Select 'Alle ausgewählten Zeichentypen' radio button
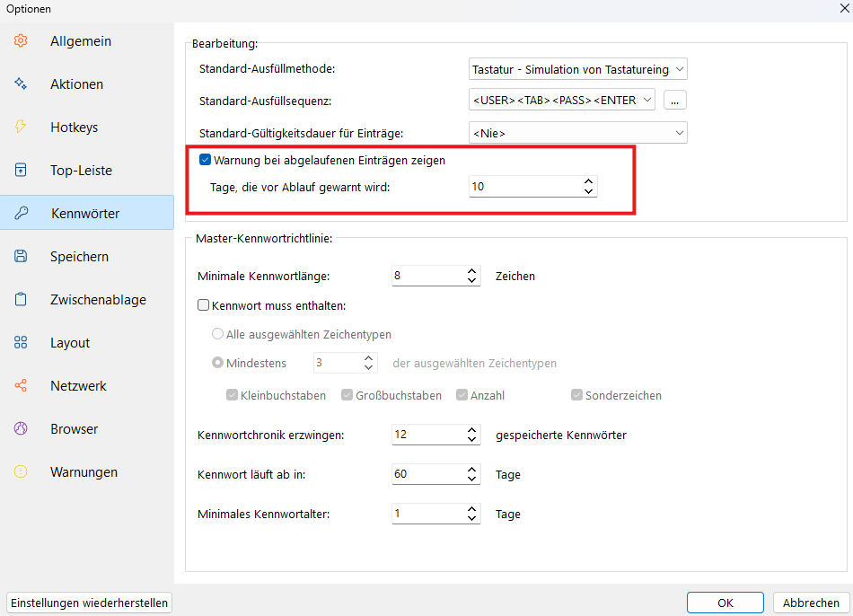 point(217,333)
